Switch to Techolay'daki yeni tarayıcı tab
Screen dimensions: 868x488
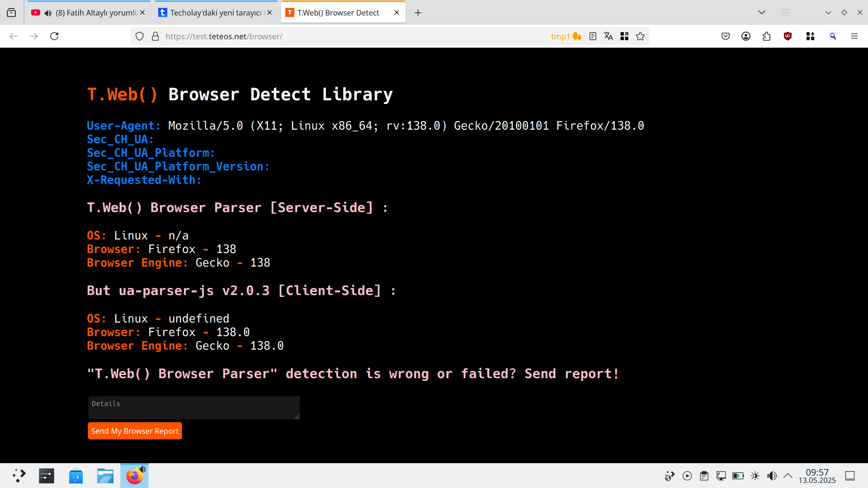point(216,13)
